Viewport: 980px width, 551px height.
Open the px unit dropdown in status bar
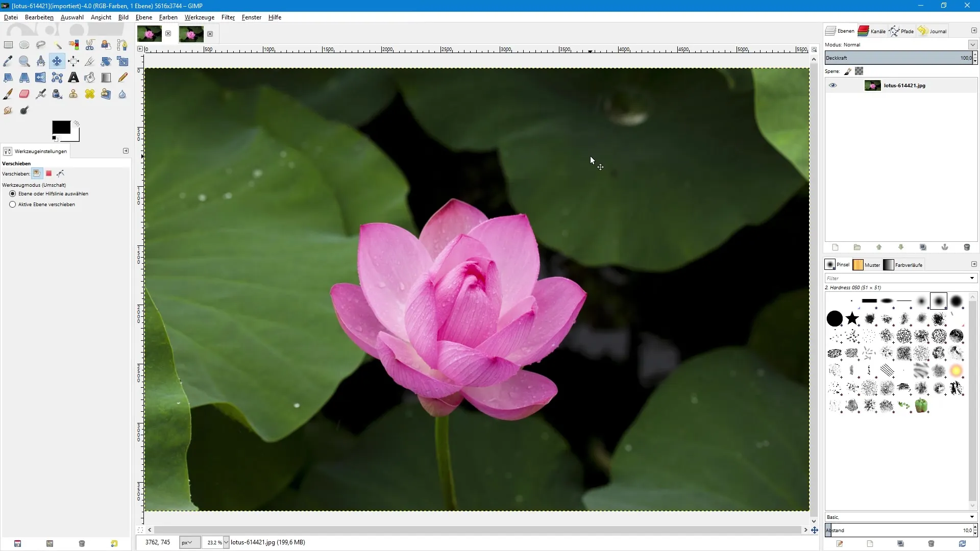(x=190, y=542)
